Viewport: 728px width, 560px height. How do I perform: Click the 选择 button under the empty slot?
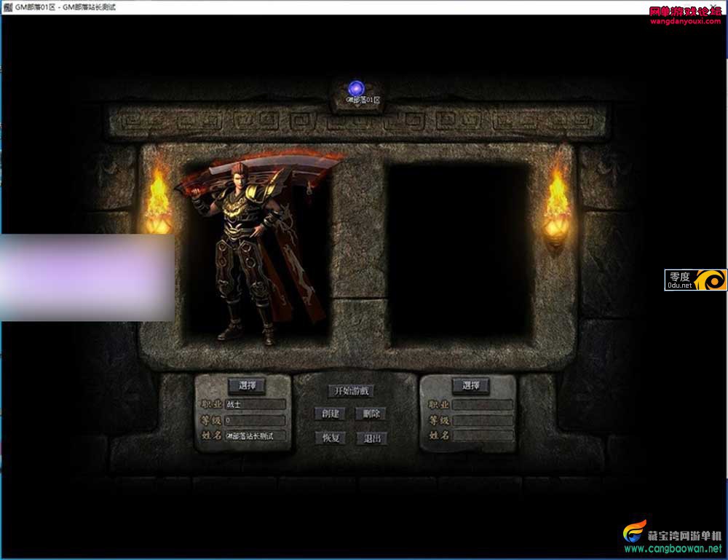click(x=470, y=385)
